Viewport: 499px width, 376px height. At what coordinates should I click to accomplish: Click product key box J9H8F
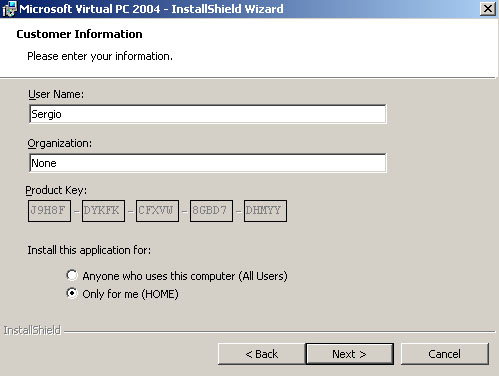point(49,211)
